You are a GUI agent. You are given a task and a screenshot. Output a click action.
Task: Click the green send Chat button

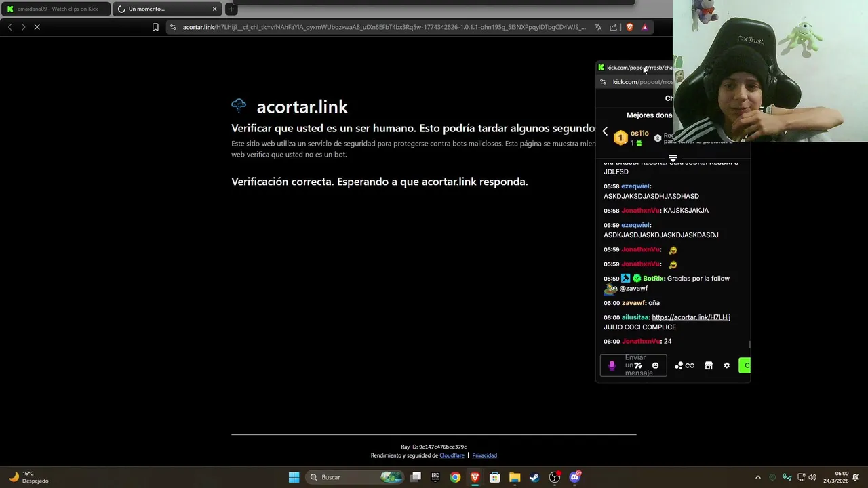pos(745,365)
